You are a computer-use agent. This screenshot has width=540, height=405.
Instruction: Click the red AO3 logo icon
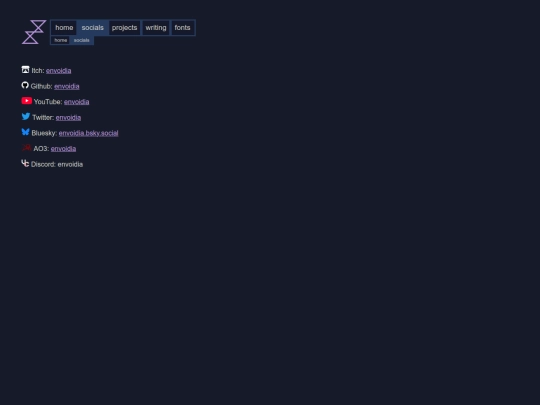(27, 148)
